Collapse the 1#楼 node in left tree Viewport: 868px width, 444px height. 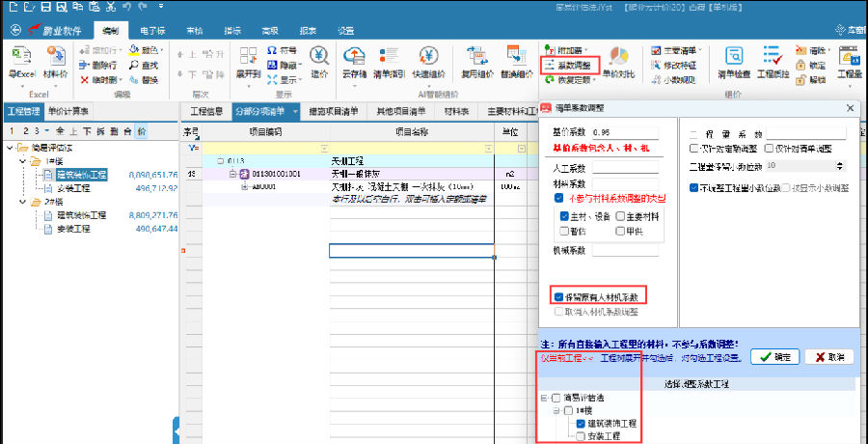[x=23, y=161]
